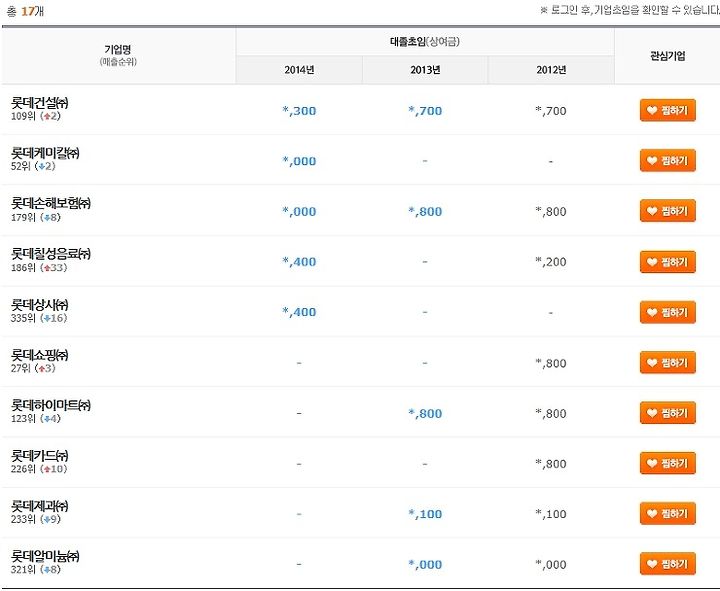The width and height of the screenshot is (720, 591).
Task: Open 롯데건설 2013 salary *,700
Action: [x=425, y=111]
